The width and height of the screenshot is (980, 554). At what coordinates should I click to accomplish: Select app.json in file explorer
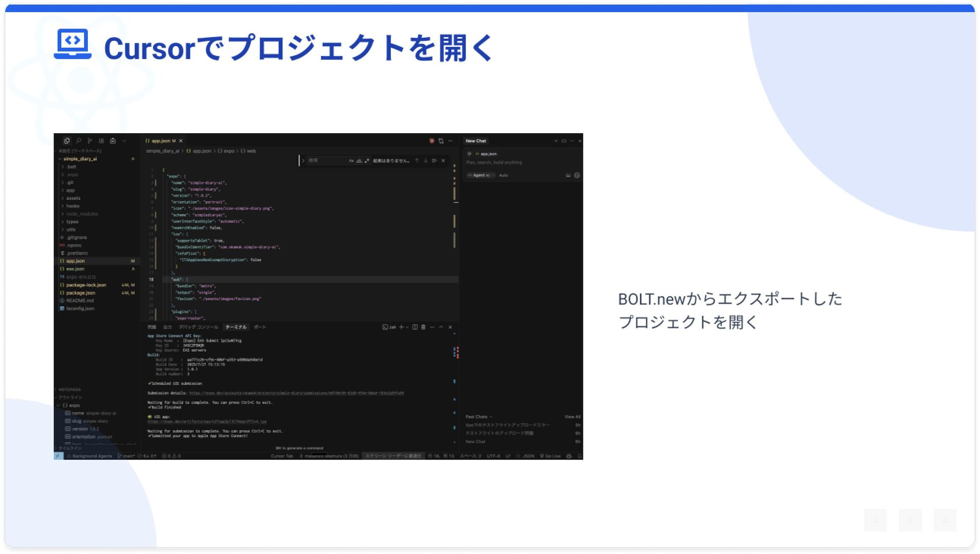96,261
